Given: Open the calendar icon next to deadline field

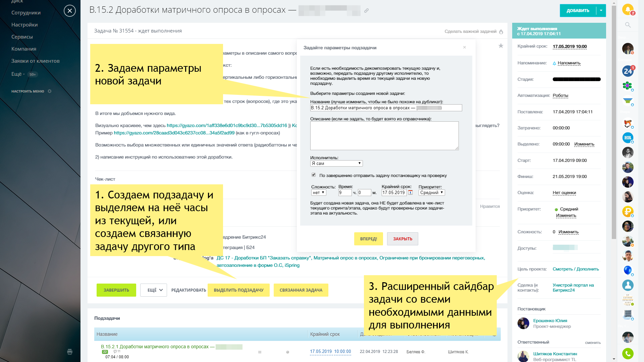Looking at the screenshot, I should (410, 192).
